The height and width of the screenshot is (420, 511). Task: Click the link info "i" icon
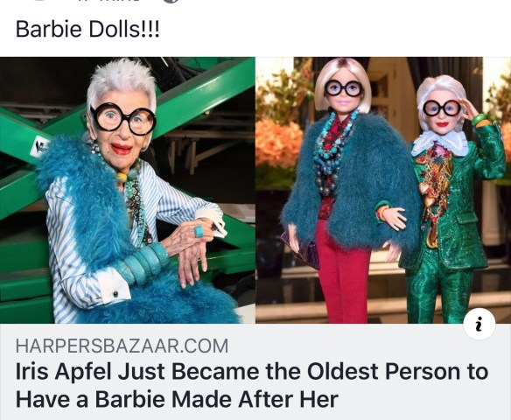[479, 324]
